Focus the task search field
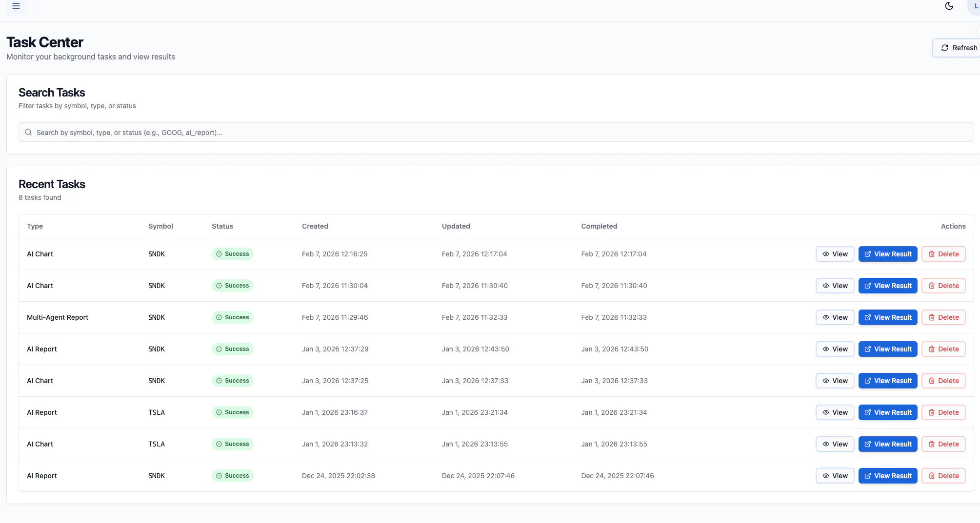980x523 pixels. point(496,132)
